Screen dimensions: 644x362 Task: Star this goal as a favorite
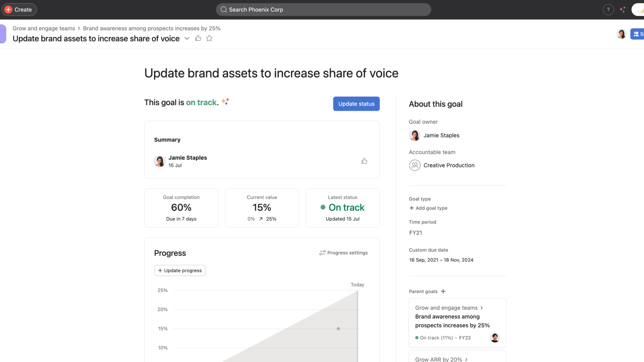point(209,38)
